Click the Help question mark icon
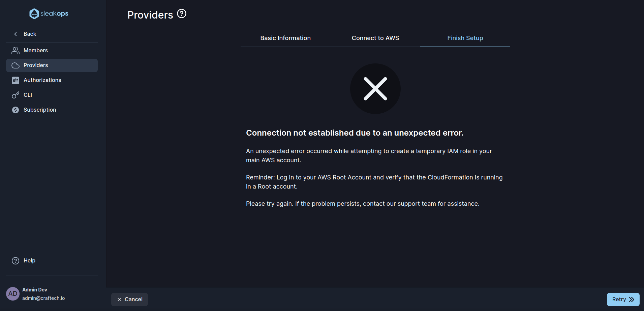Screen dimensions: 644x311 click(x=16, y=261)
